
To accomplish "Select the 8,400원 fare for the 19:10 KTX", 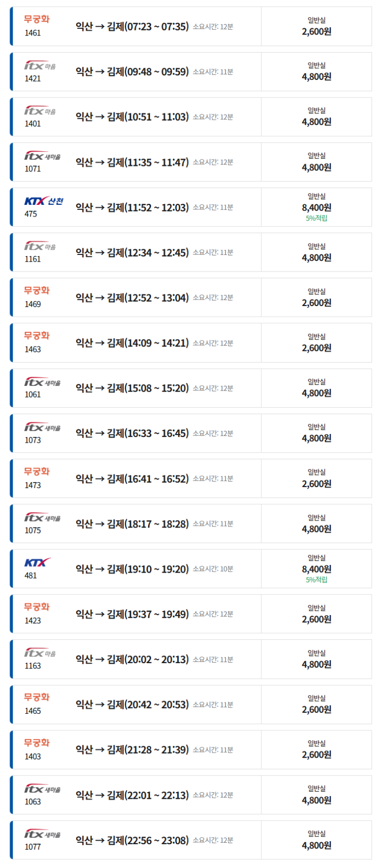I will tap(316, 569).
